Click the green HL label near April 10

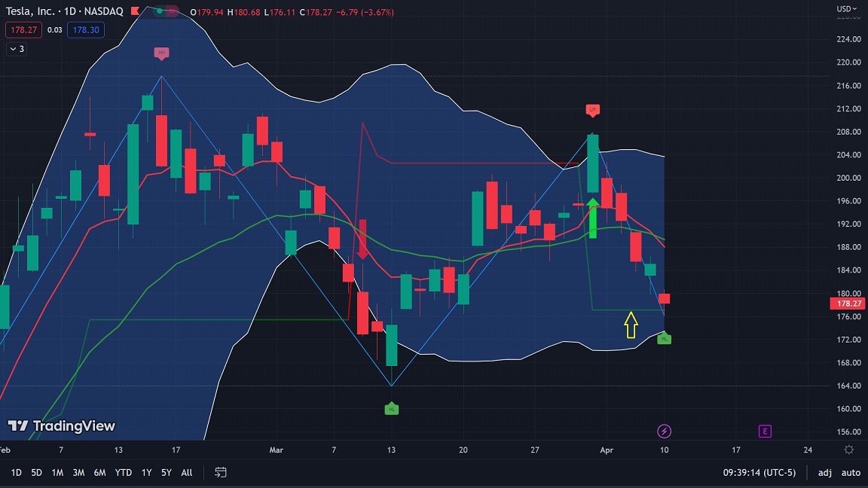[665, 339]
